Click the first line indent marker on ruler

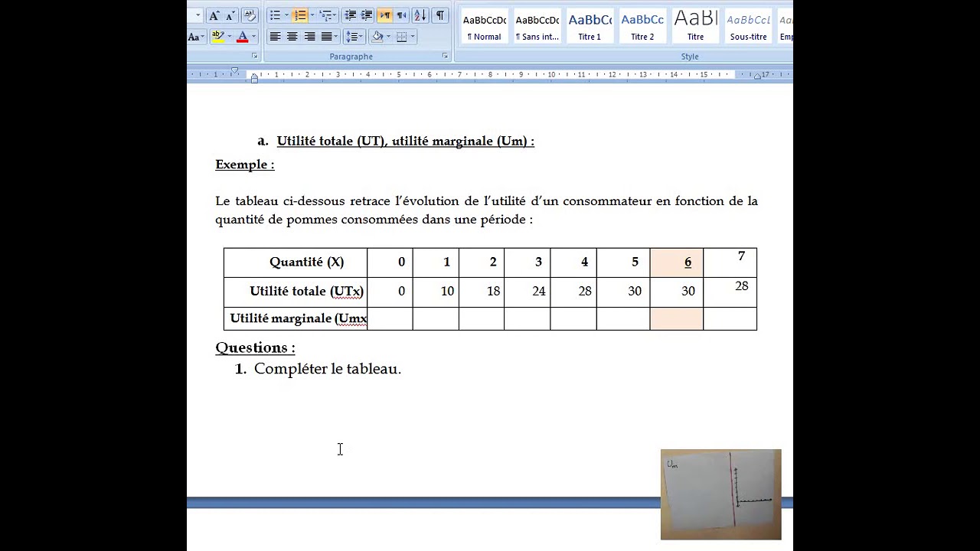(234, 70)
